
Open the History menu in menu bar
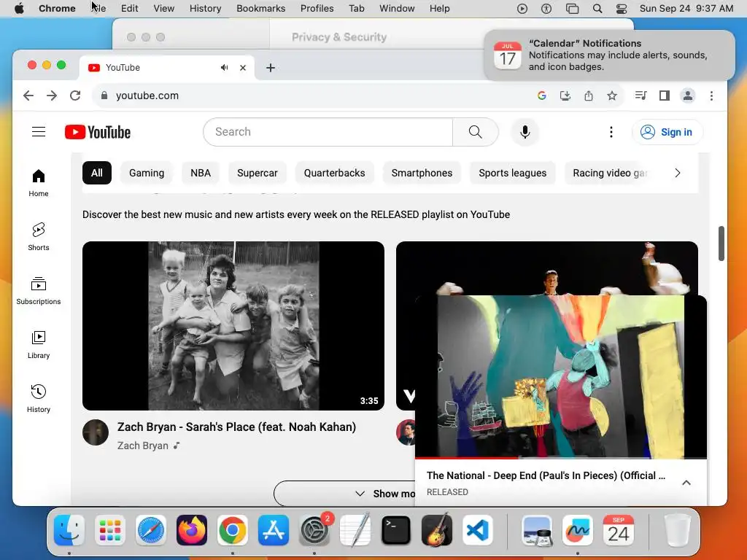click(205, 8)
